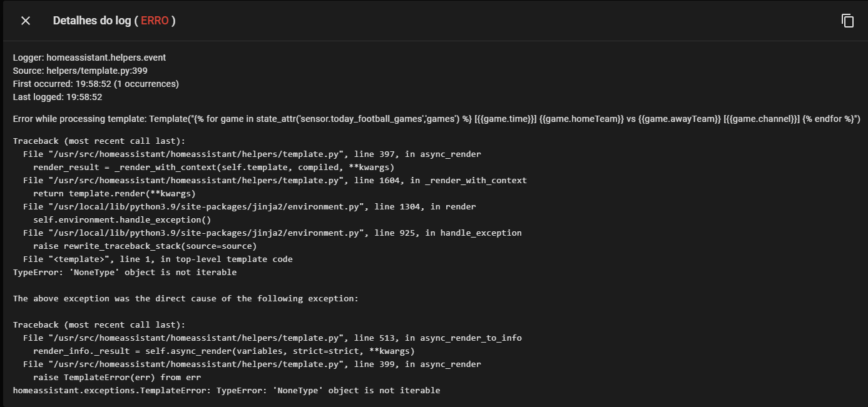This screenshot has width=868, height=407.
Task: Select 'First occurred: 19:58:52 (1 occurrences)' line
Action: point(96,84)
